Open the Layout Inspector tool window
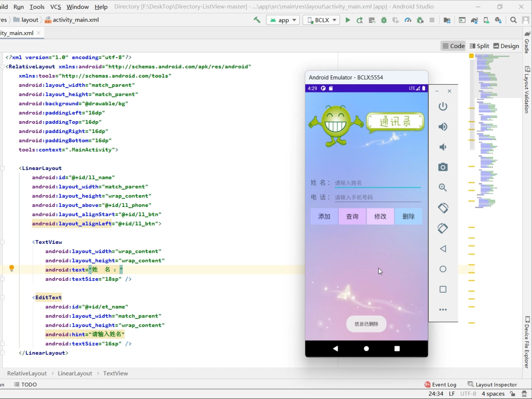Screen dimensions: 532x399 [492, 385]
